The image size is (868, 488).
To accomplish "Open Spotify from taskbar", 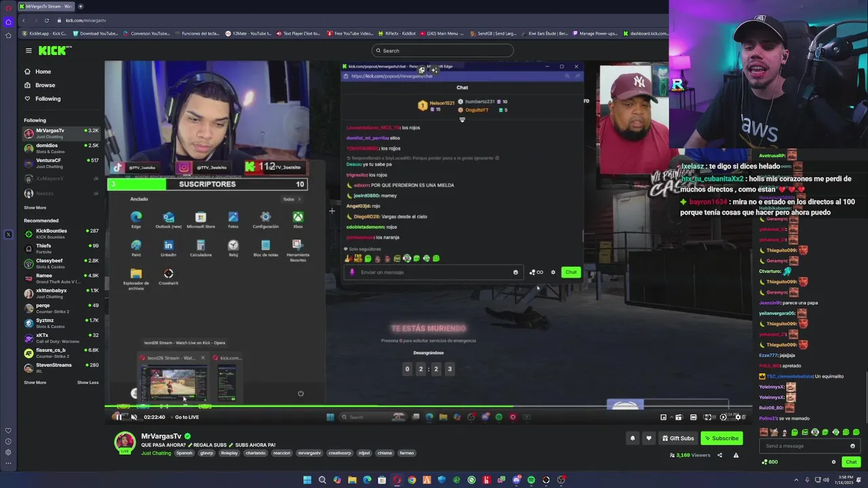I will (x=531, y=480).
